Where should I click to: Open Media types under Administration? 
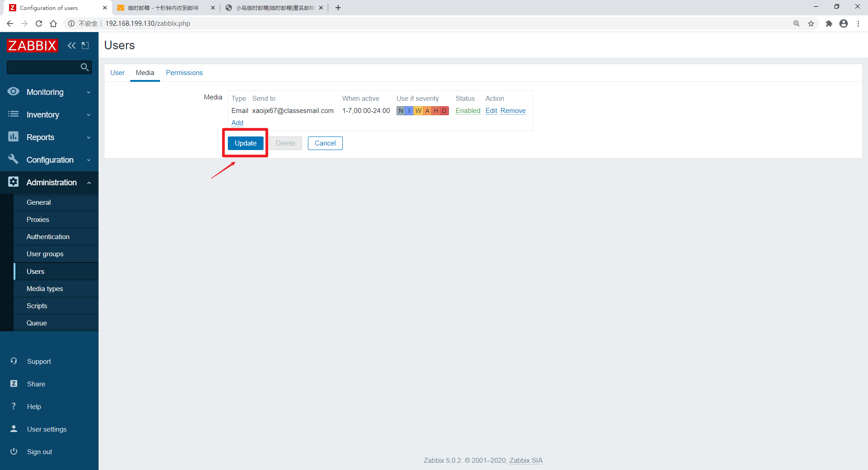(56, 289)
